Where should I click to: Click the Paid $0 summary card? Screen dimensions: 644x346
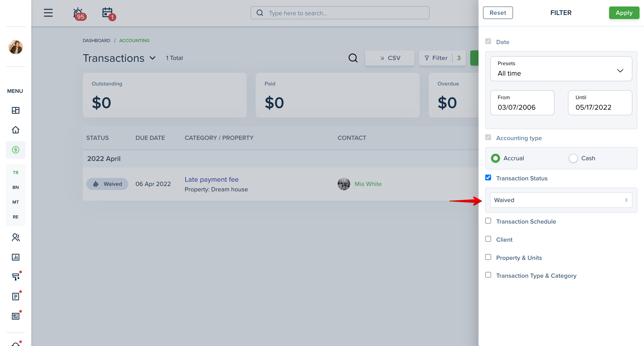click(x=337, y=95)
